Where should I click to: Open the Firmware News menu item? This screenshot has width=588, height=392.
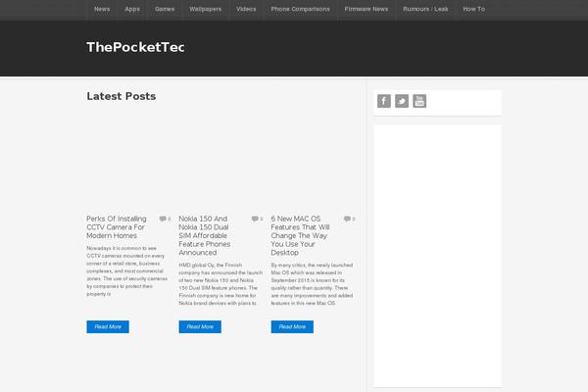[367, 9]
